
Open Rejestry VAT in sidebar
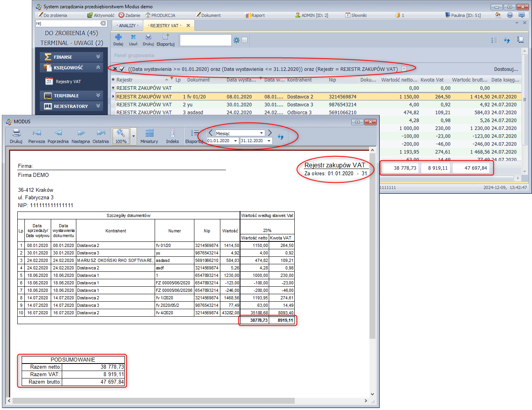68,82
